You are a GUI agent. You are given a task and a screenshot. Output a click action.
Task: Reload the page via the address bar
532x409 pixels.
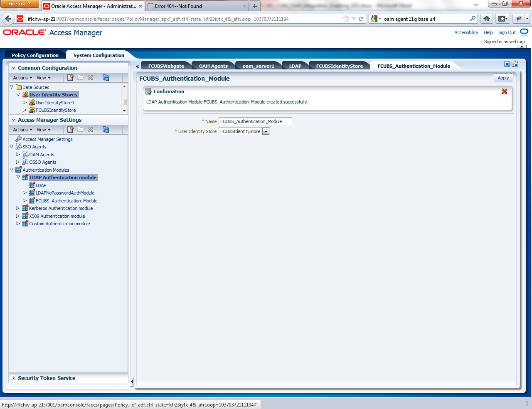coord(361,19)
